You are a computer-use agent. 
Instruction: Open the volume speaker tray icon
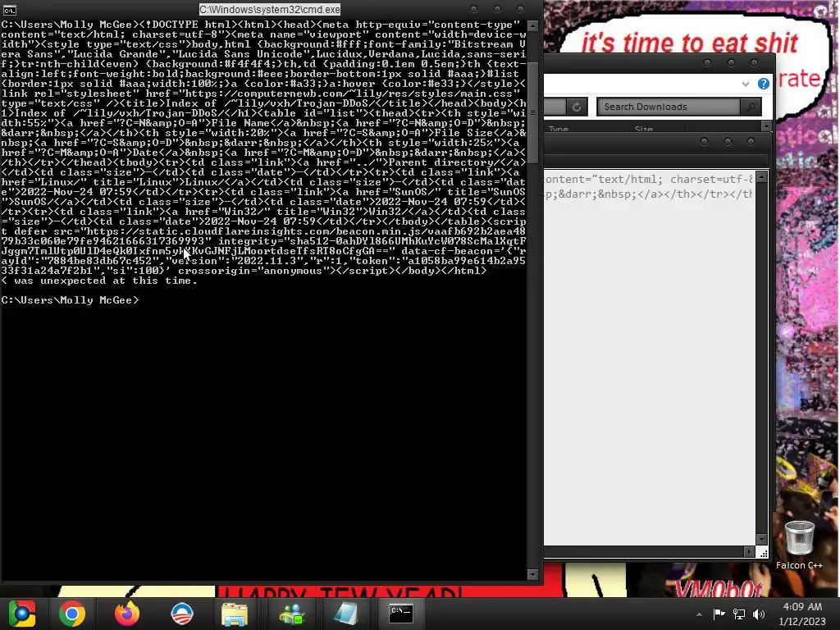click(759, 614)
